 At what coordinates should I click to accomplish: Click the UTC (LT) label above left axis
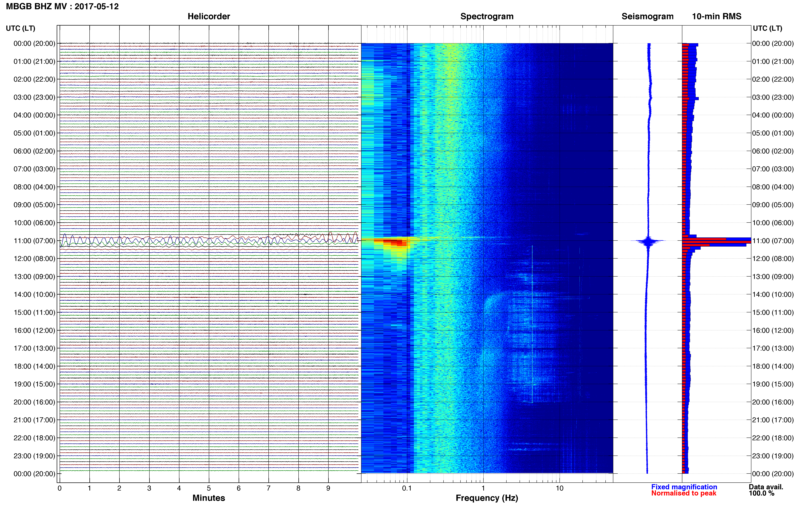(x=21, y=28)
